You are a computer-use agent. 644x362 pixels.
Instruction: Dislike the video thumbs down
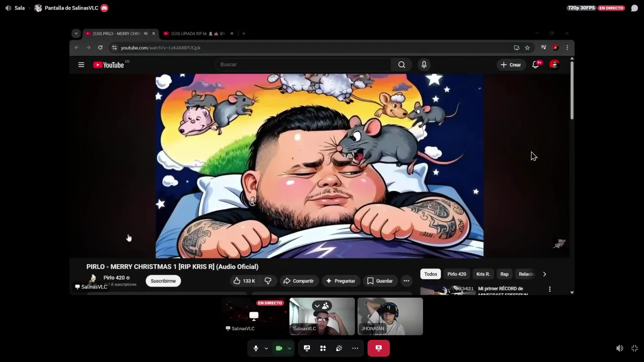268,281
